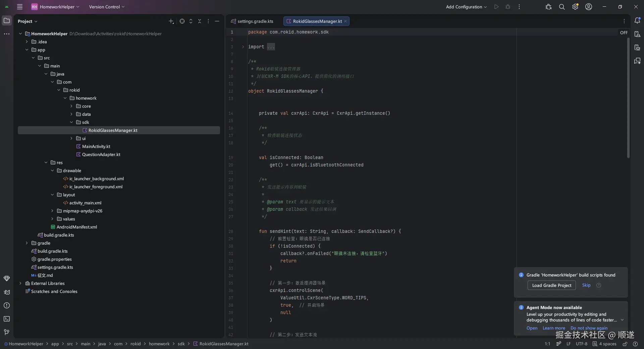Open the main hamburger menu
The height and width of the screenshot is (349, 644).
point(20,7)
